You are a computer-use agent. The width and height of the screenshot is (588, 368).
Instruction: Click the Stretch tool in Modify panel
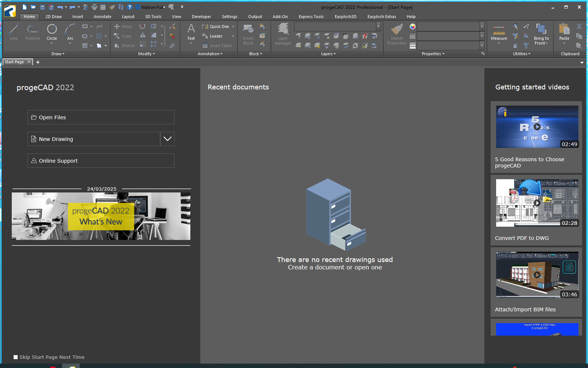(x=124, y=46)
